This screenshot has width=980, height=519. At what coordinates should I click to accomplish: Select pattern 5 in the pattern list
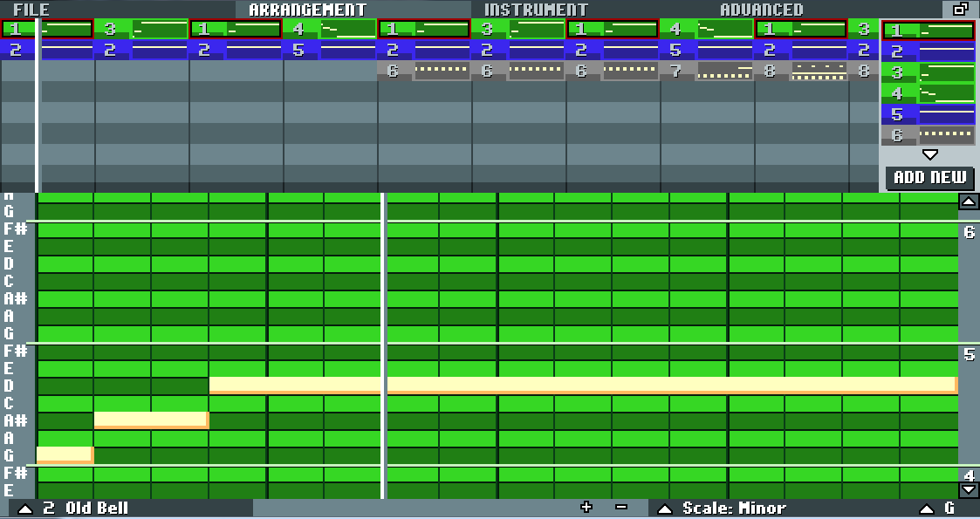(929, 114)
